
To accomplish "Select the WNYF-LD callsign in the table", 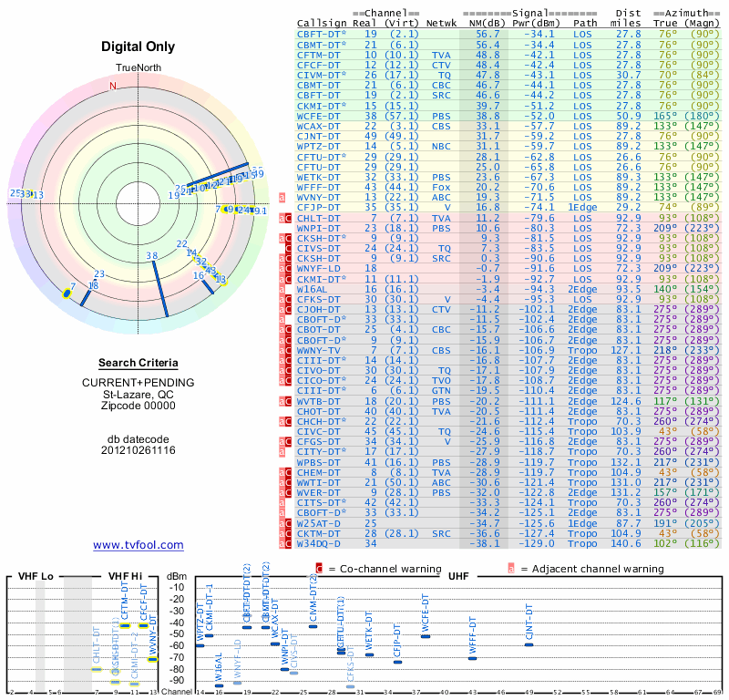I will tap(319, 268).
